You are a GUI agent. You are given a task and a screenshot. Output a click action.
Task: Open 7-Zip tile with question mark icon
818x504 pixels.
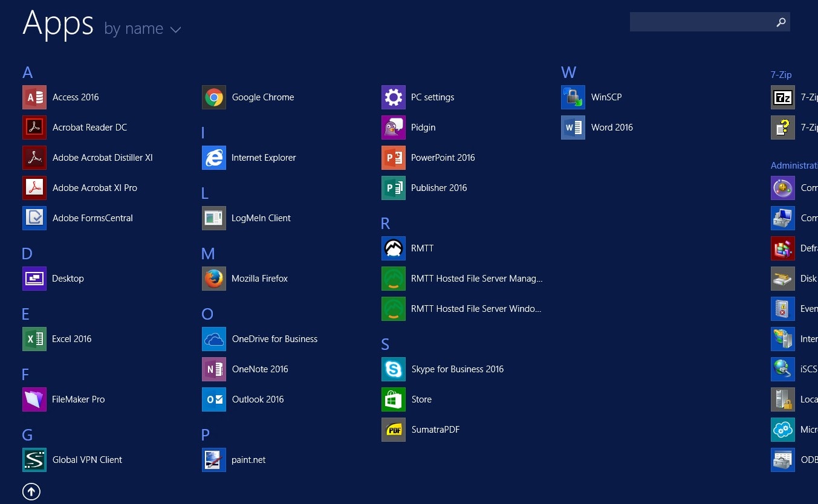[x=794, y=128]
